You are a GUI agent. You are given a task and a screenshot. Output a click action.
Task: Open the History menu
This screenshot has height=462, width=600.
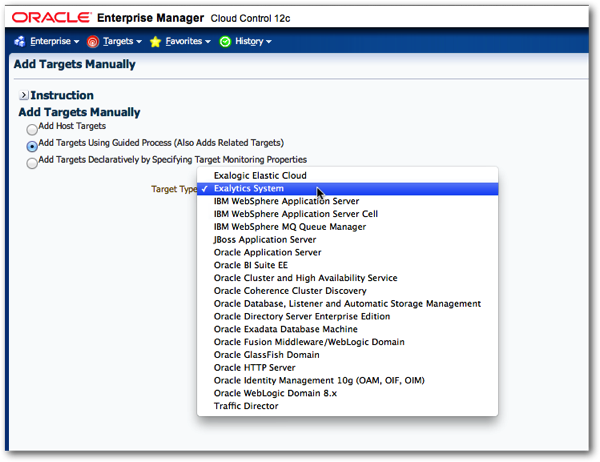coord(253,41)
